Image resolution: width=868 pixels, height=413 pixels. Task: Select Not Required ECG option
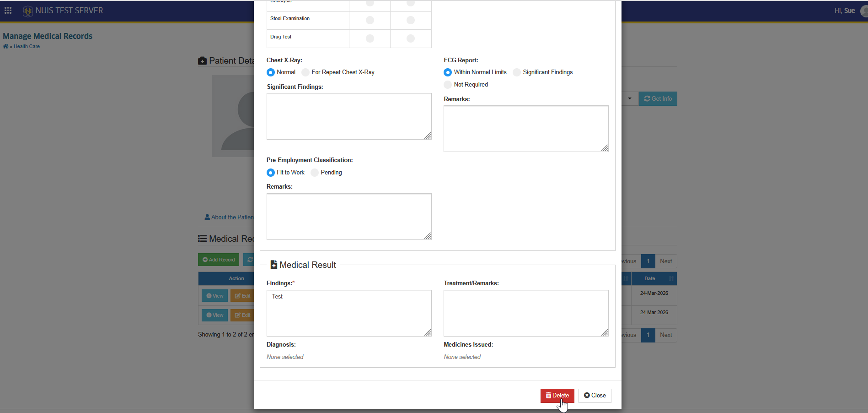[448, 85]
